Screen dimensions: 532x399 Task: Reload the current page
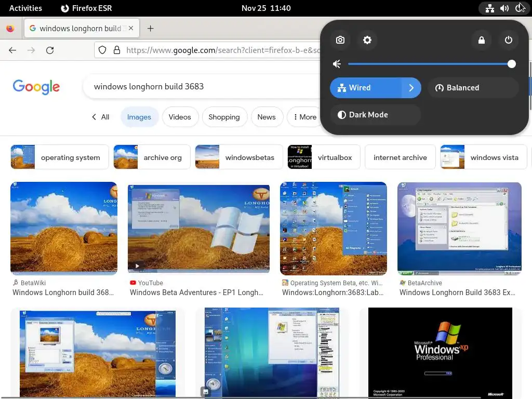click(x=50, y=50)
